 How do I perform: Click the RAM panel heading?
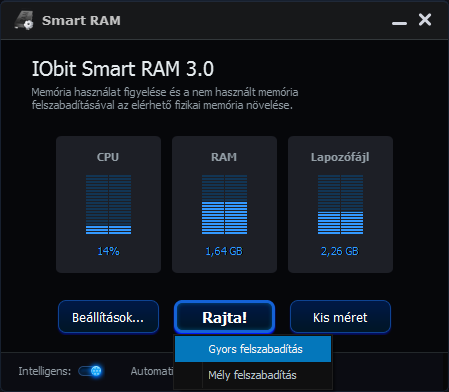point(224,157)
